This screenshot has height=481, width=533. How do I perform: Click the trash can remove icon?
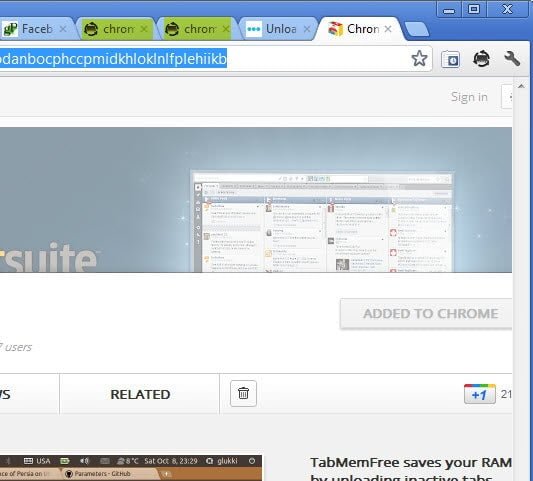point(243,393)
